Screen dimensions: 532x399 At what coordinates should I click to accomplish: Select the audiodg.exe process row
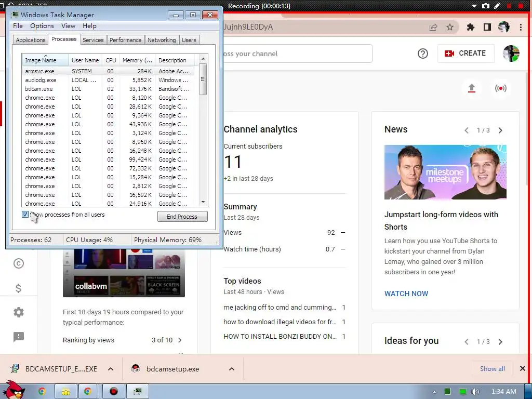pos(108,80)
